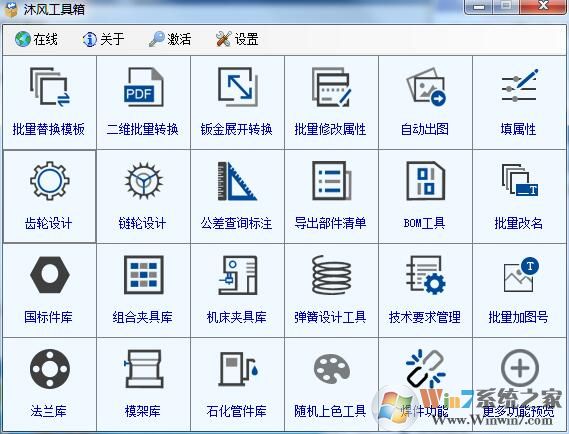
Task: Minimize the 沐风工具箱 window
Action: pos(479,7)
